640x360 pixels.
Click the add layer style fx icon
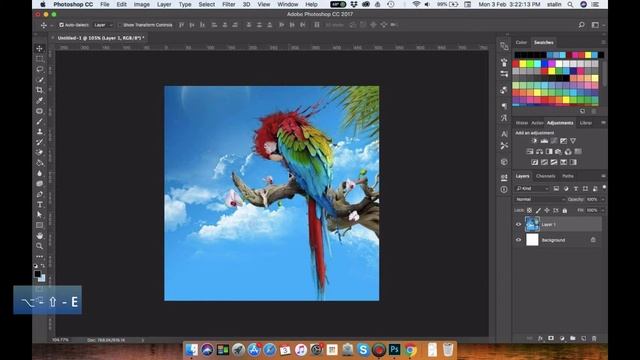pos(540,338)
